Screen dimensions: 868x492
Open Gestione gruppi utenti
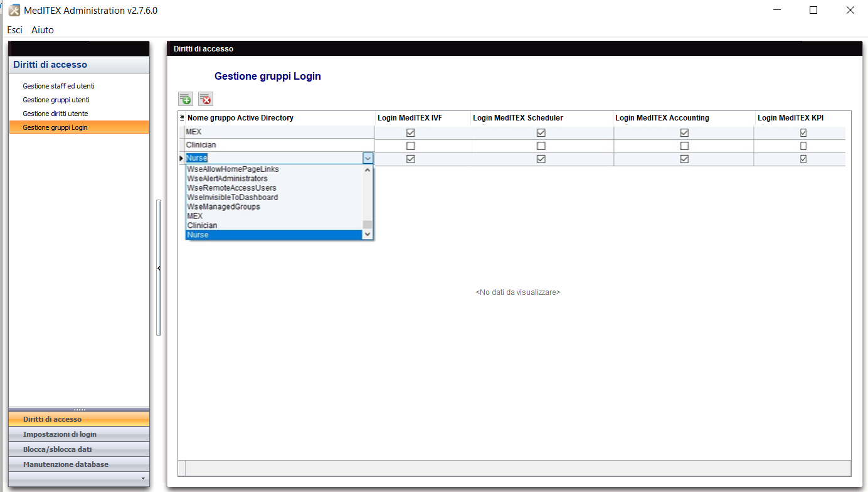click(56, 100)
